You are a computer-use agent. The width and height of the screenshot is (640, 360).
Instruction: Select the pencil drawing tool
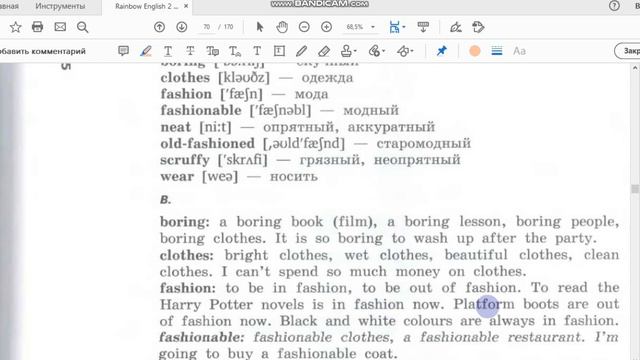point(301,51)
